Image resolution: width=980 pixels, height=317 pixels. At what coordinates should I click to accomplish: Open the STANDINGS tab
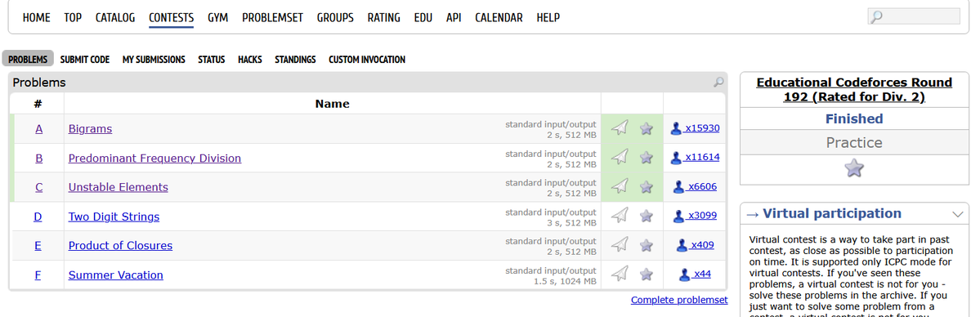pyautogui.click(x=295, y=60)
